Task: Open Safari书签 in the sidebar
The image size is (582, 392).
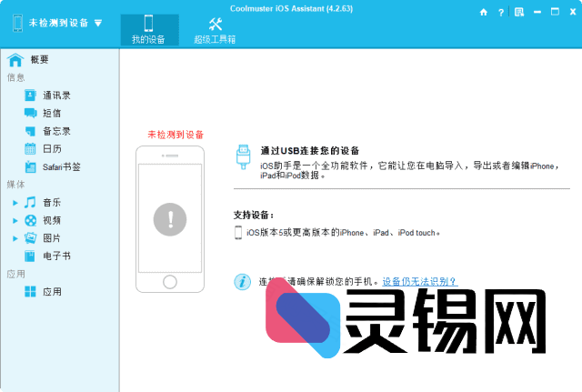Action: 61,167
